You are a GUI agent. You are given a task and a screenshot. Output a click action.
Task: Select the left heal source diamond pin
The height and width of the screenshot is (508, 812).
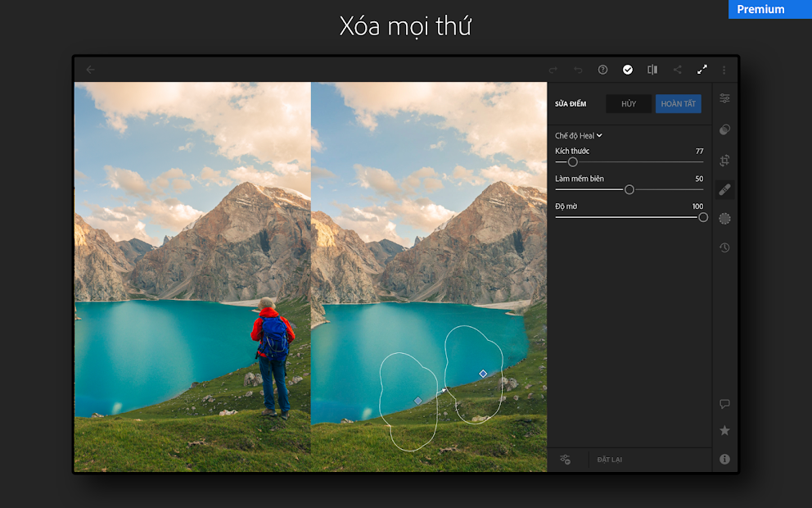418,401
